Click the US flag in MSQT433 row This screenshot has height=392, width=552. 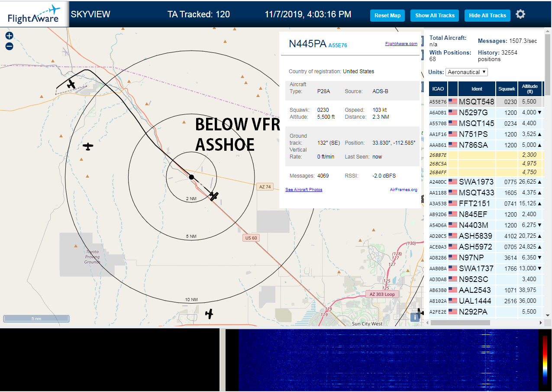(x=453, y=192)
